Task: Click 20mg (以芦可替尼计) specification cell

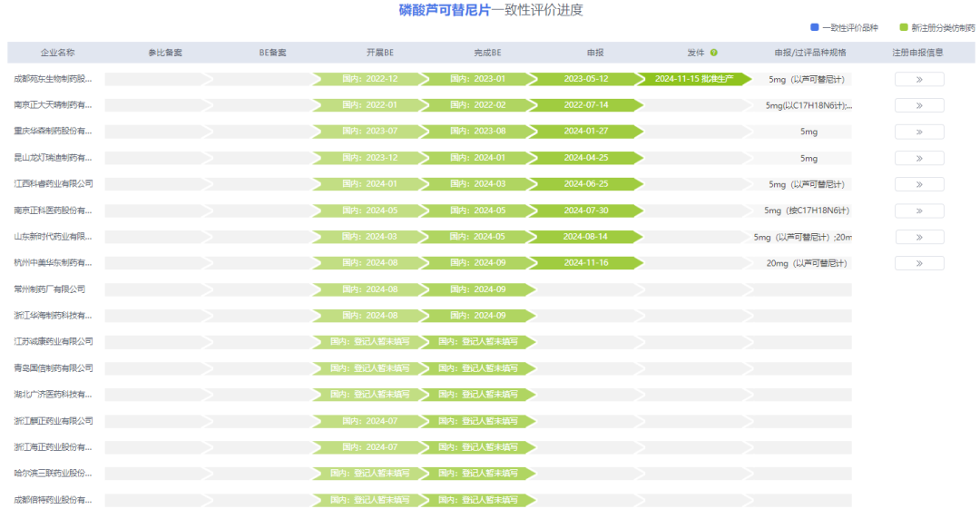Action: (x=807, y=263)
